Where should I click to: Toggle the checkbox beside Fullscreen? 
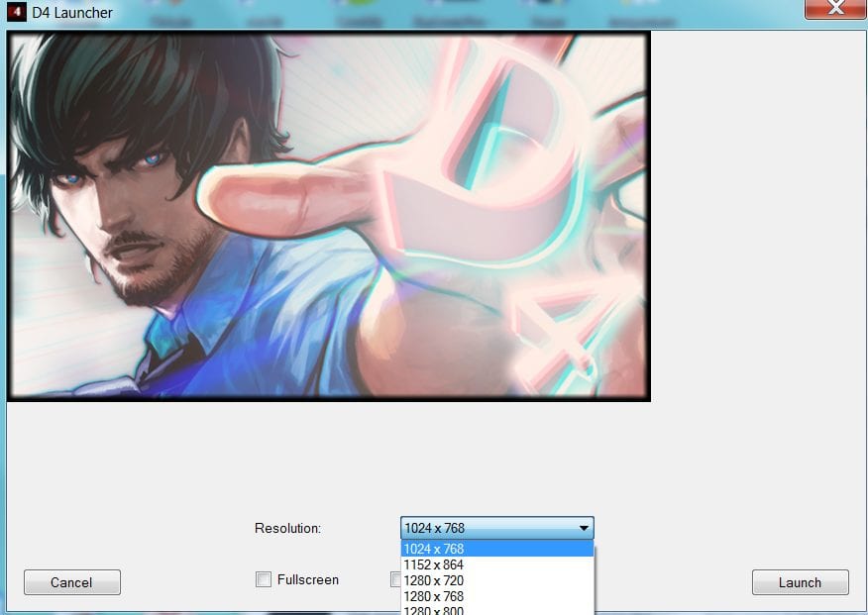pos(262,579)
